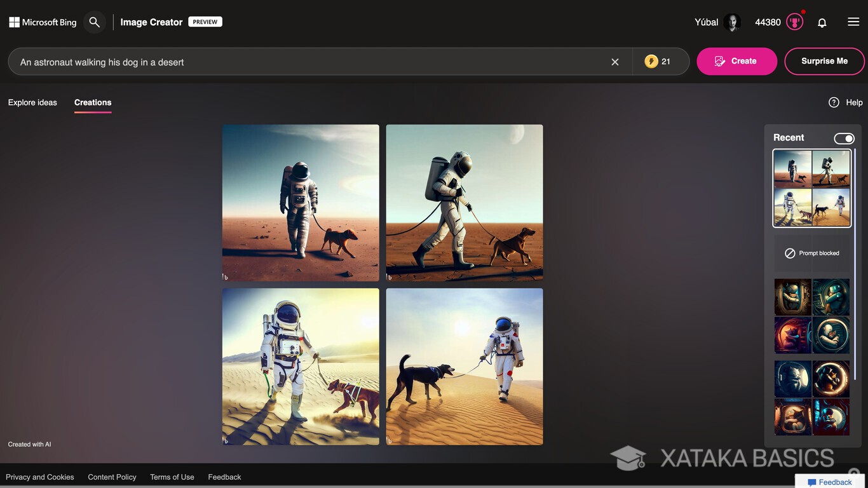Image resolution: width=868 pixels, height=488 pixels.
Task: Click the PREVIEW badge
Action: point(205,22)
